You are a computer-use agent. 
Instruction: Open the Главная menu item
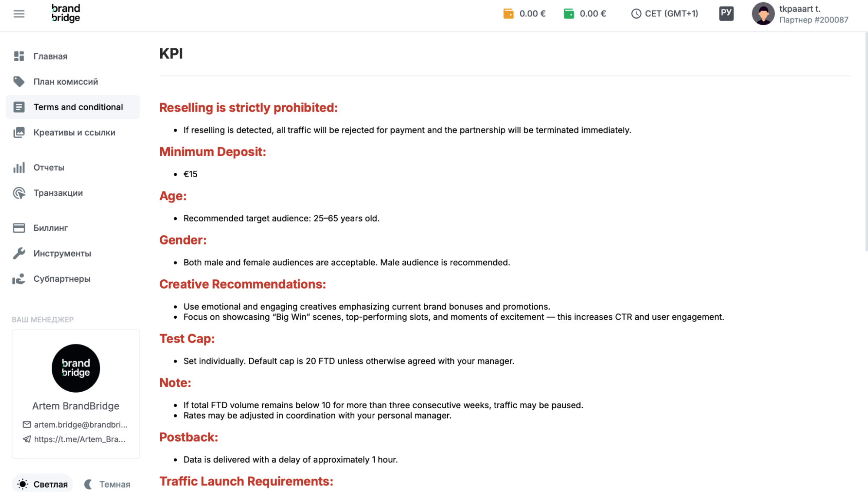coord(73,56)
